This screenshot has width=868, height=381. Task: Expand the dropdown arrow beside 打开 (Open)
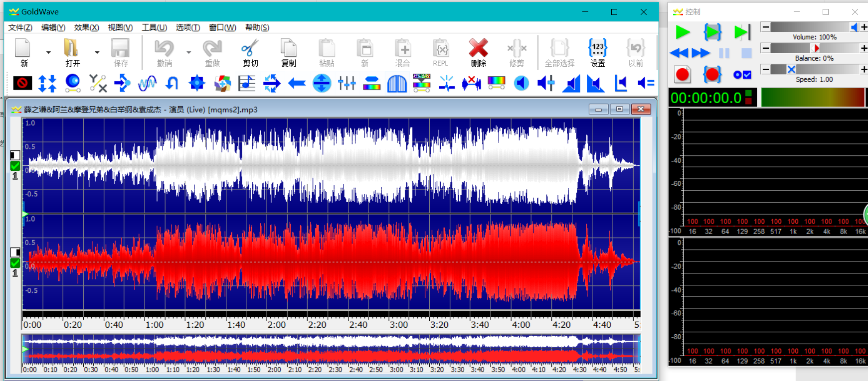coord(97,52)
